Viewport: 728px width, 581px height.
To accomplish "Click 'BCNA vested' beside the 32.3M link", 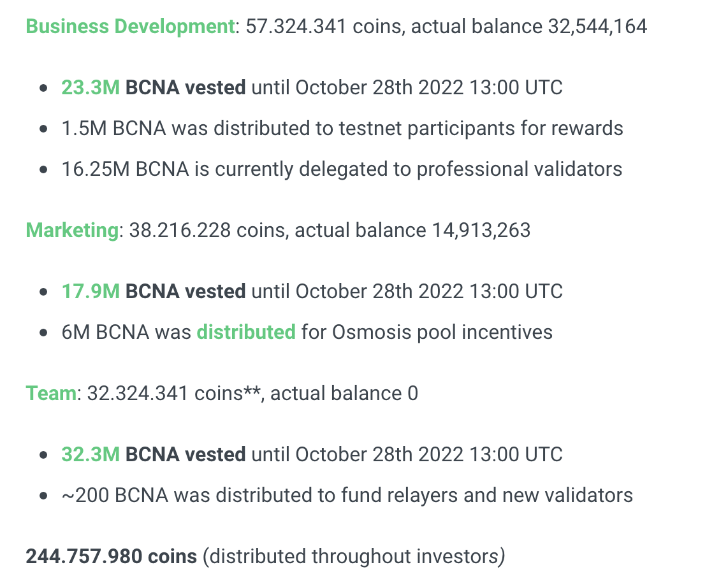I will pyautogui.click(x=186, y=454).
